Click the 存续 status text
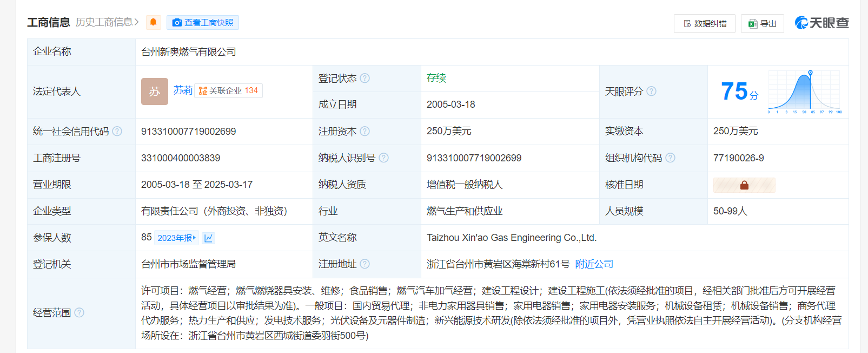Viewport: 868px width, 353px height. 436,78
